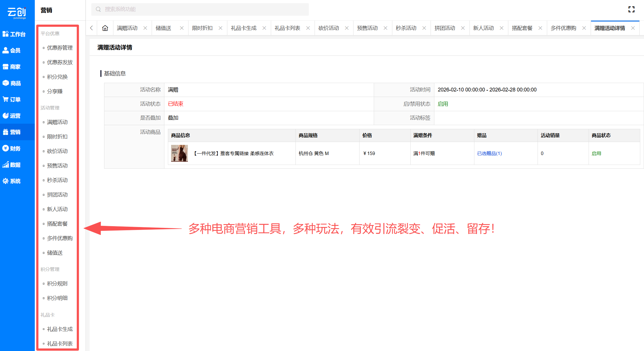The height and width of the screenshot is (351, 644).
Task: Collapse tabs using the left chevron arrow
Action: tap(91, 28)
